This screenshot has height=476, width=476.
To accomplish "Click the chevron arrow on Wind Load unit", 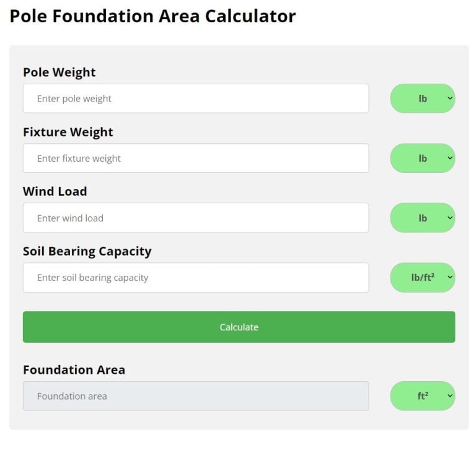I will [x=450, y=218].
